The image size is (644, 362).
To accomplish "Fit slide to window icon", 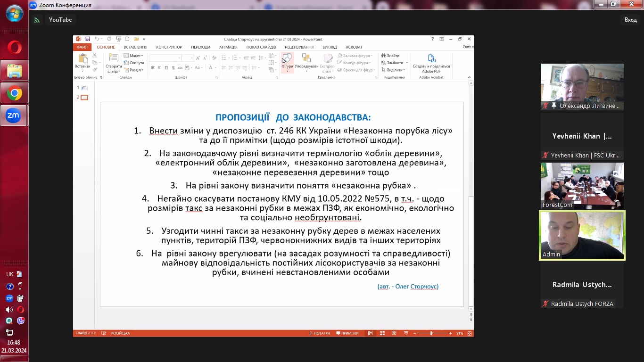I will click(469, 333).
